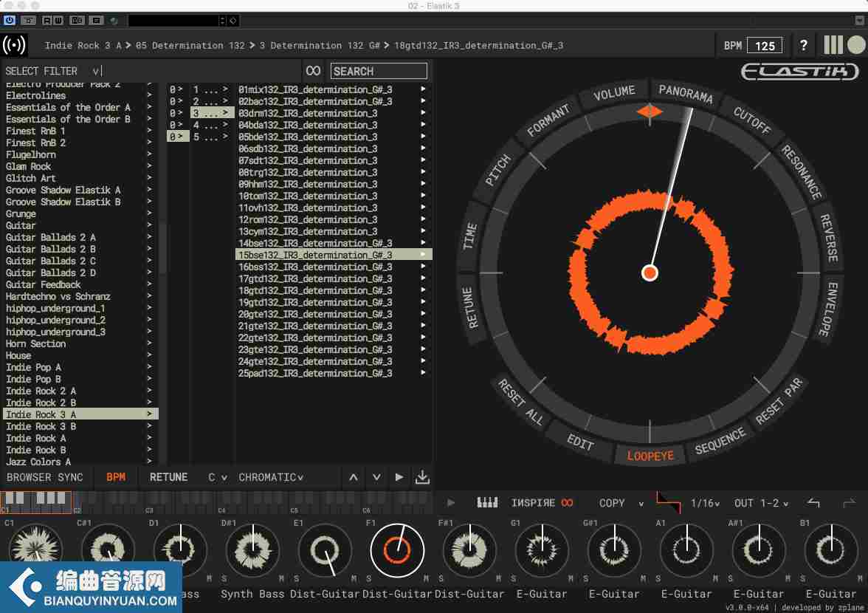Screen dimensions: 868x613
Task: Open the COPY dropdown
Action: (621, 504)
